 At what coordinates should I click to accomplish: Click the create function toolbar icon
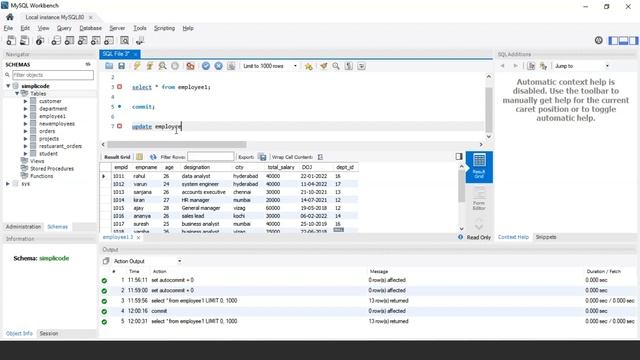[109, 40]
